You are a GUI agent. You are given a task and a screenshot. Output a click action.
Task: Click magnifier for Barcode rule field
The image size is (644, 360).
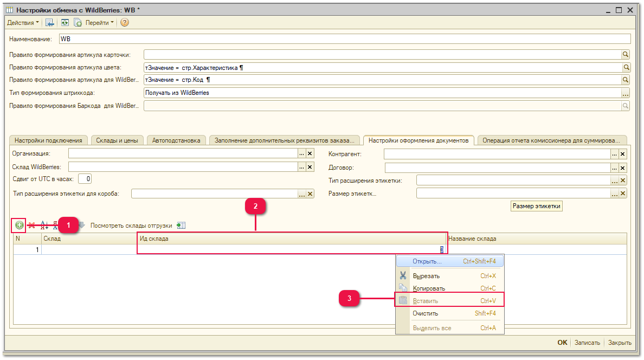(625, 106)
